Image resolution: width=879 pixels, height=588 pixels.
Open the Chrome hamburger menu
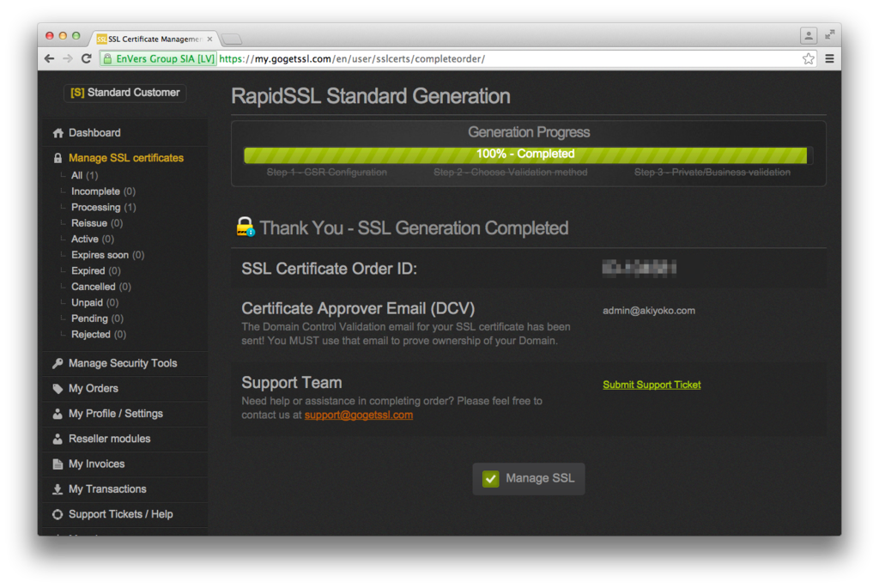point(830,58)
